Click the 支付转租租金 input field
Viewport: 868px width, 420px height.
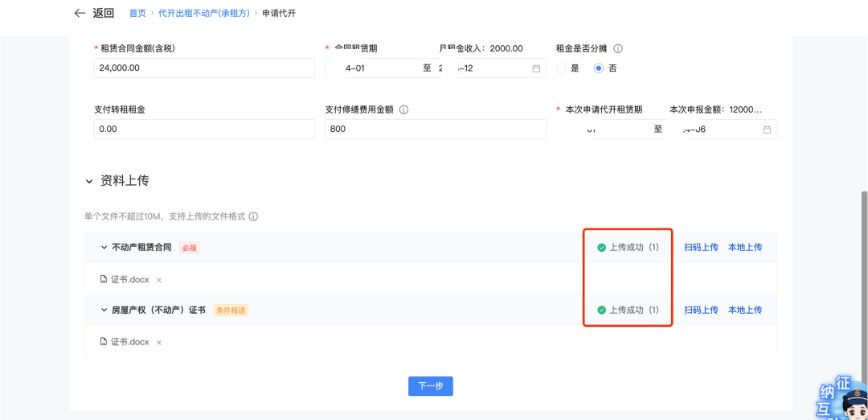pos(205,129)
